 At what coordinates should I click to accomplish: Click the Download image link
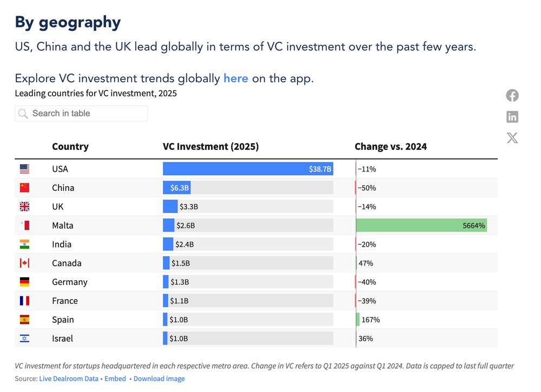pos(159,378)
